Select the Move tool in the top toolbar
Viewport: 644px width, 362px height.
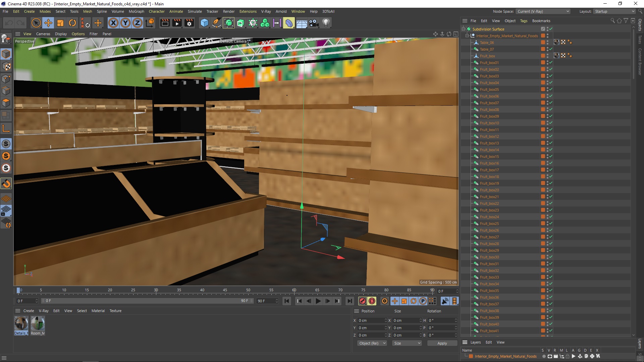click(48, 23)
